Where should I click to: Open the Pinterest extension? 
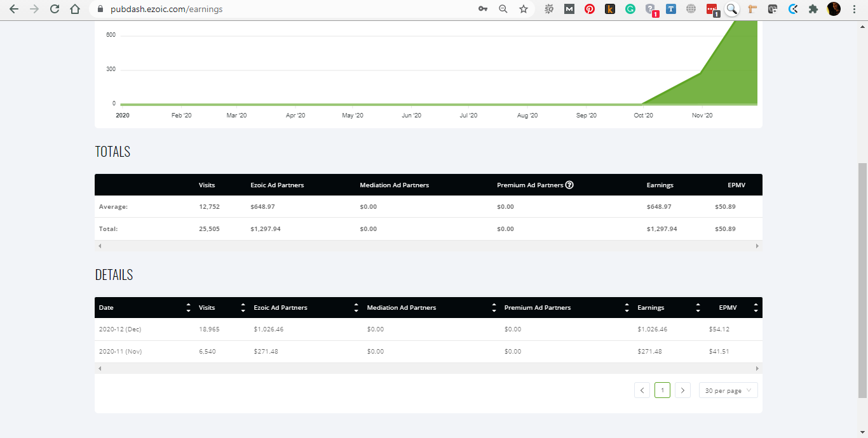tap(590, 10)
